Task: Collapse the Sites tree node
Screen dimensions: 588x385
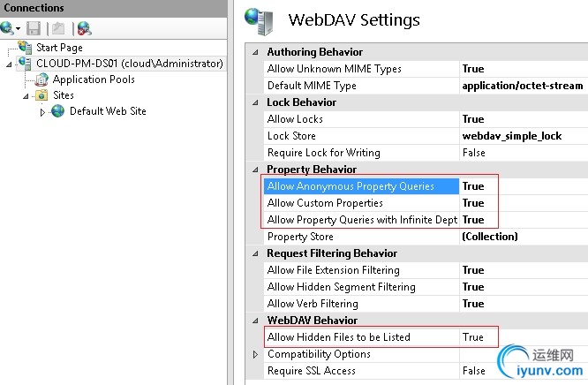Action: point(26,96)
